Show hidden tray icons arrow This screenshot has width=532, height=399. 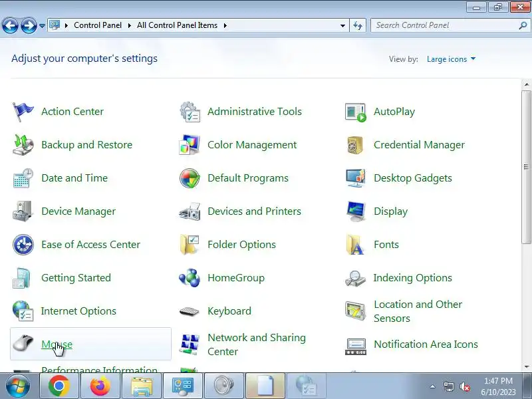432,386
